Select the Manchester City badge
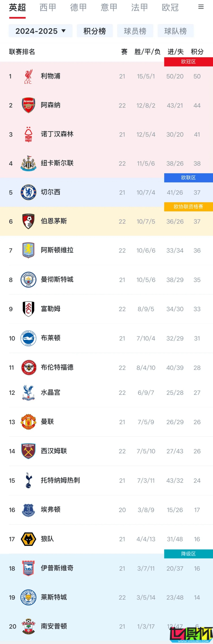213x644 pixels. tap(28, 280)
